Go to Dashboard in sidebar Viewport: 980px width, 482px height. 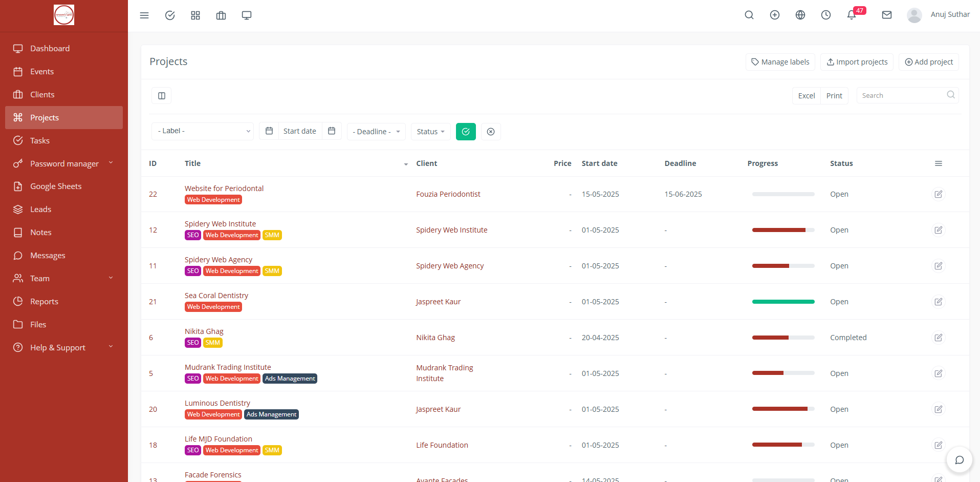[x=64, y=48]
